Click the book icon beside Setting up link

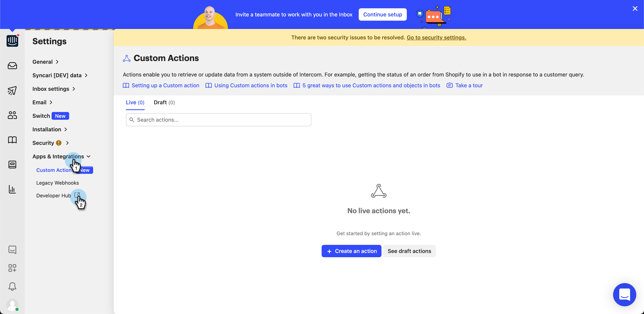tap(126, 86)
